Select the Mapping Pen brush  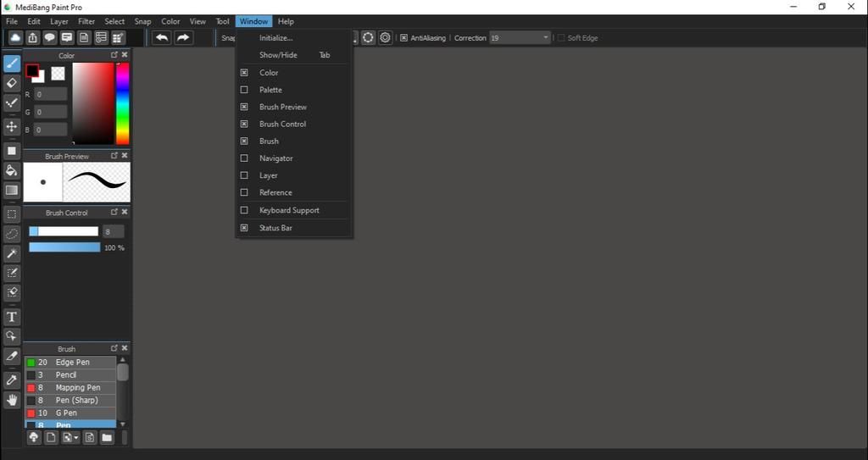(x=70, y=387)
